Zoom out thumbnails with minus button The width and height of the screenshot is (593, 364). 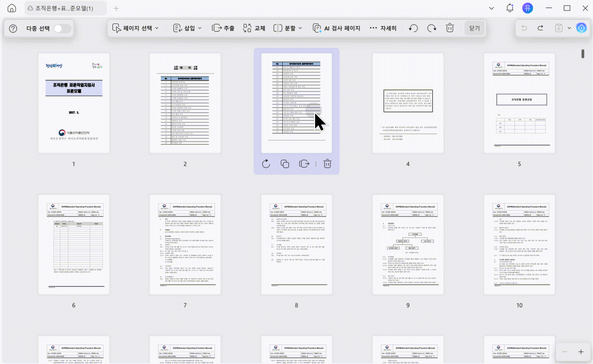click(x=565, y=352)
